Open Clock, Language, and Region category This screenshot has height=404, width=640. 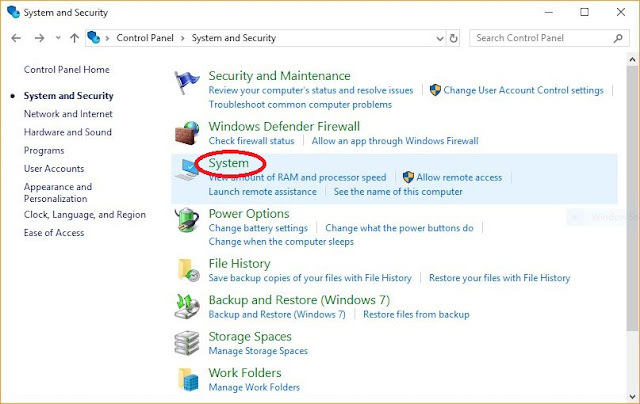click(84, 215)
